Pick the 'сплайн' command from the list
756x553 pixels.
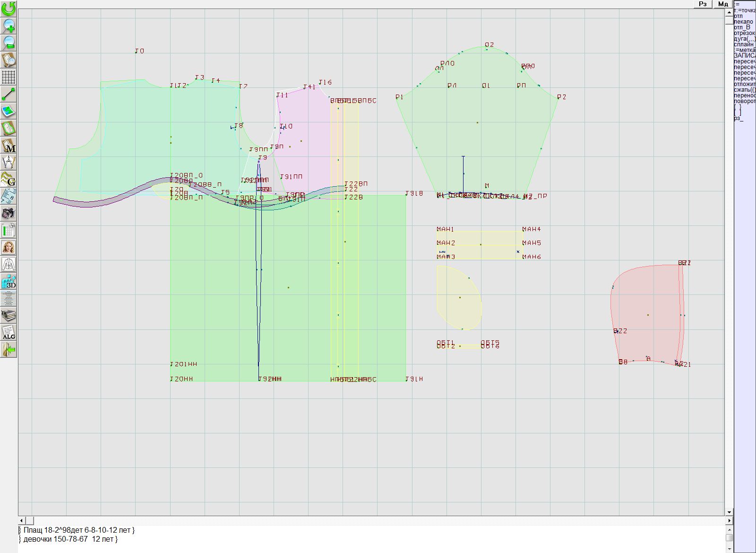click(x=744, y=44)
